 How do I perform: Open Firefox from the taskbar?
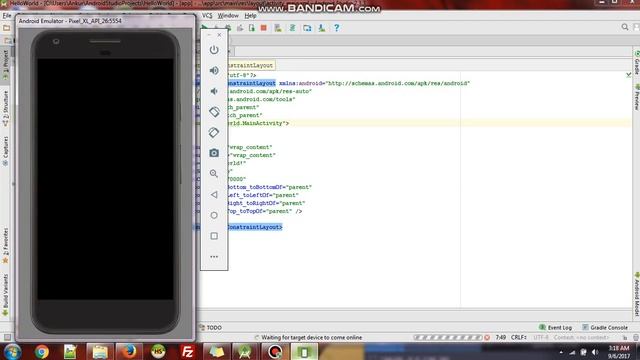point(128,351)
